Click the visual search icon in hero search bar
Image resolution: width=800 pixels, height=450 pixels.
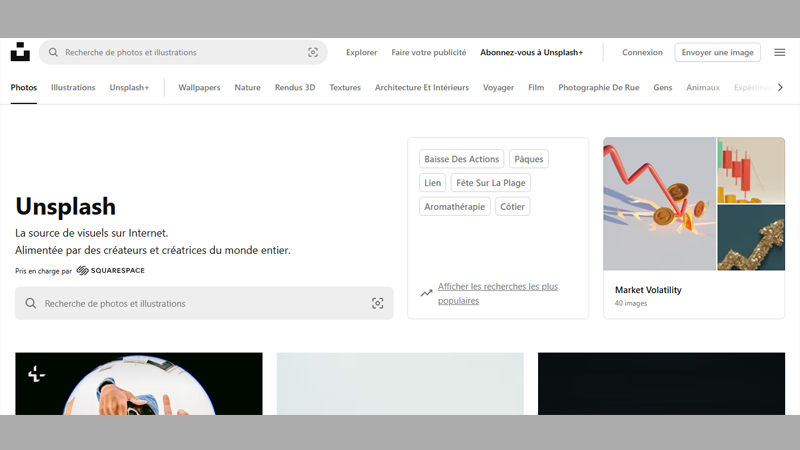[x=377, y=303]
